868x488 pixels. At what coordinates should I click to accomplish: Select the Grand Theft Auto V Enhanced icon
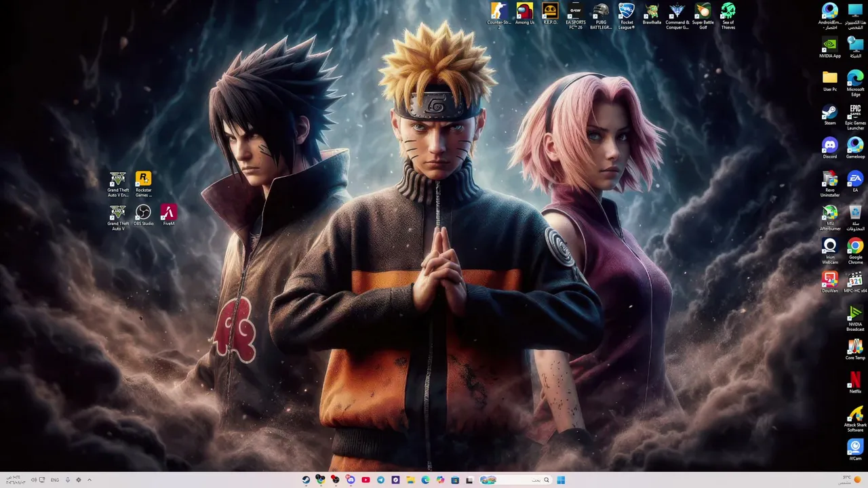[118, 184]
